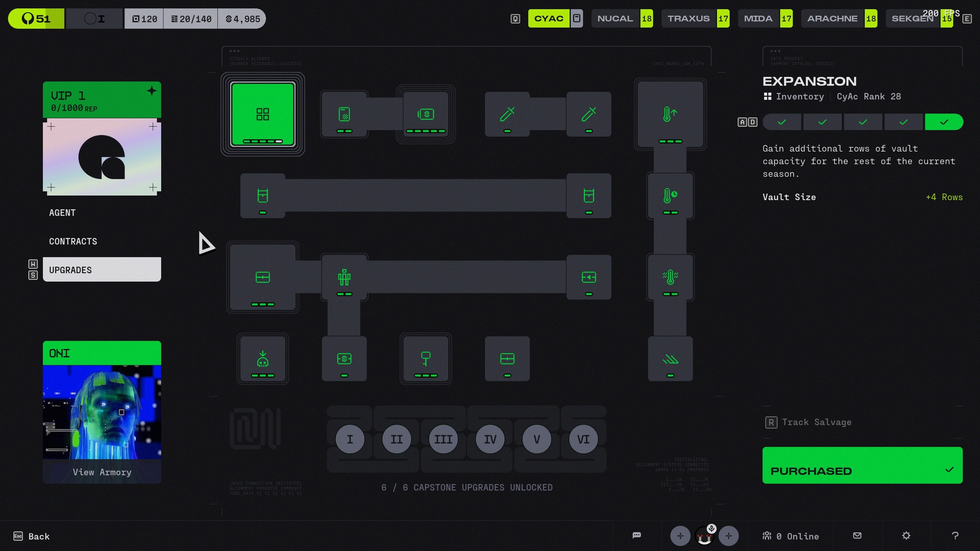Select the highlighted fifth tier checkmark
980x551 pixels.
[944, 122]
